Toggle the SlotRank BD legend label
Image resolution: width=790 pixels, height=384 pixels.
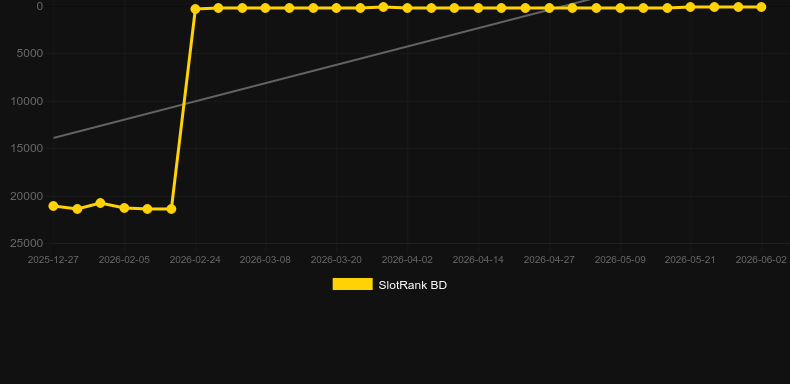point(412,285)
